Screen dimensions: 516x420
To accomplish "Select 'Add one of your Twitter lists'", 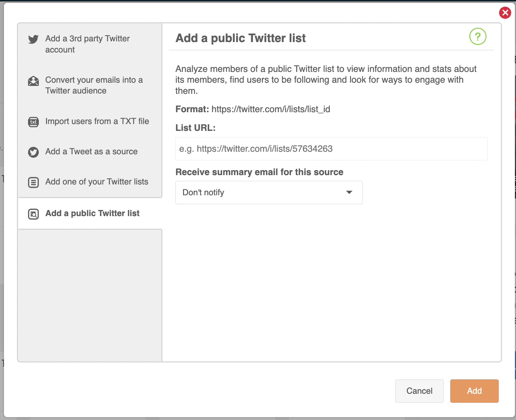I will 90,182.
